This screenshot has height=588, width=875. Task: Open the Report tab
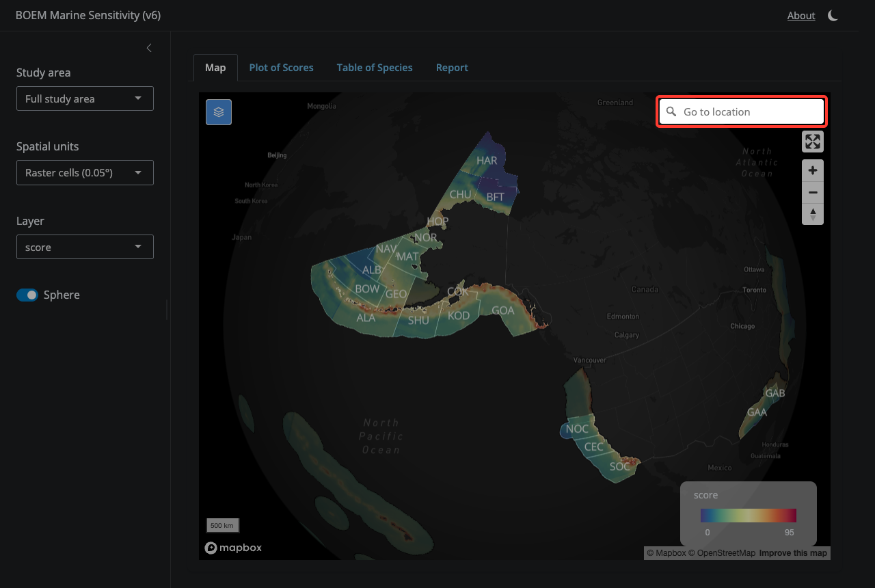pyautogui.click(x=452, y=68)
